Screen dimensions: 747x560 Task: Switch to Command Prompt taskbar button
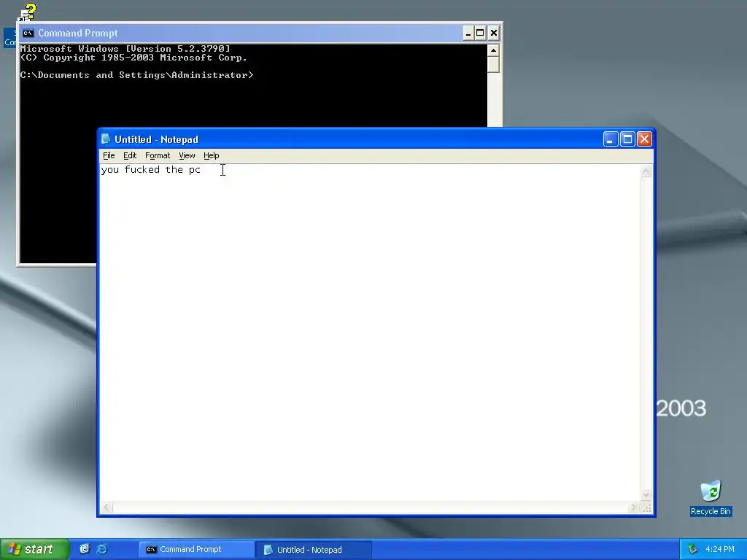(196, 550)
